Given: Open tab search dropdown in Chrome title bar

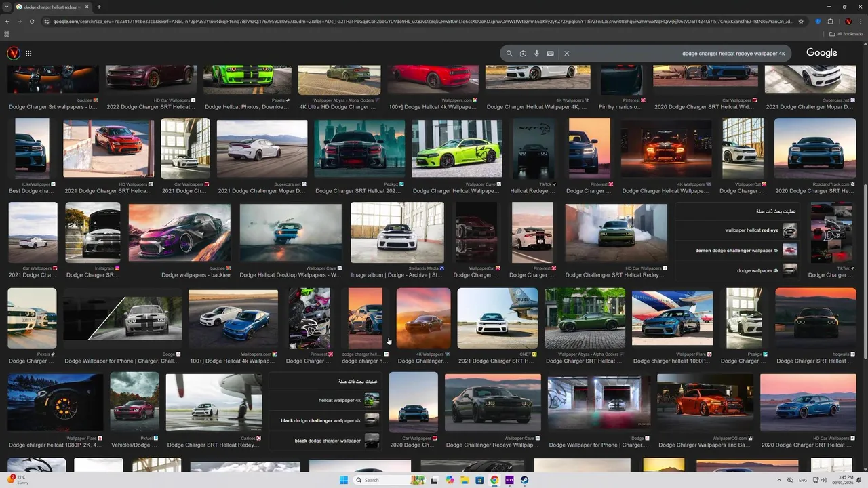Looking at the screenshot, I should pyautogui.click(x=7, y=7).
